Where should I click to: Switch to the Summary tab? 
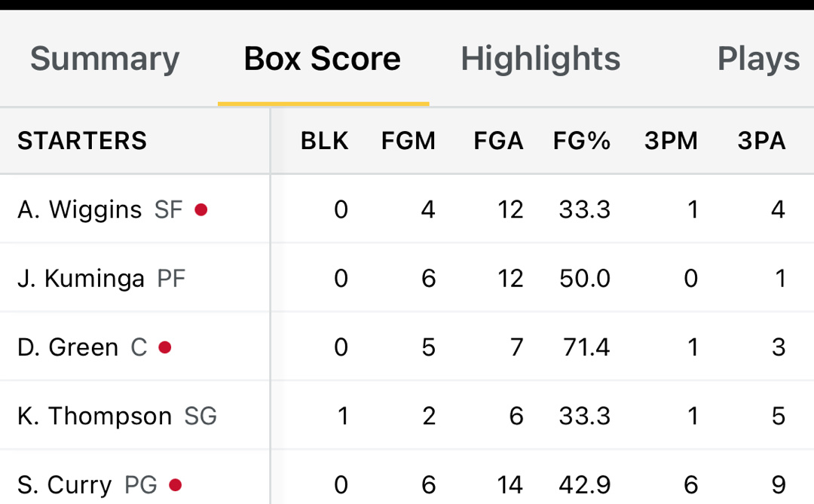[105, 59]
